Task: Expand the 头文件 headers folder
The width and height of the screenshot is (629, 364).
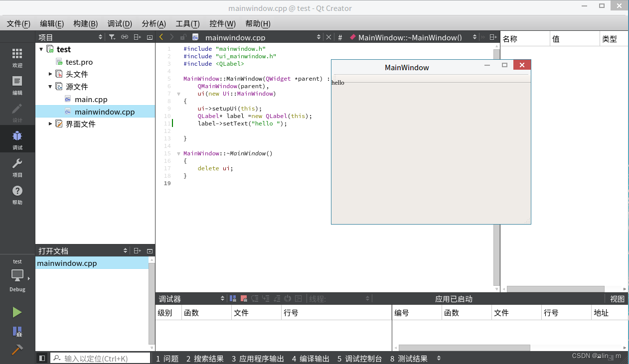Action: point(50,74)
